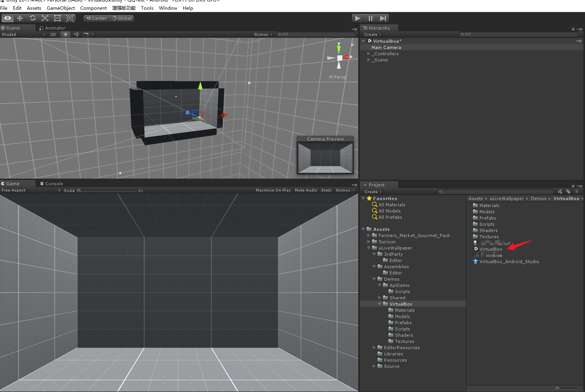Open the Component menu
The width and height of the screenshot is (585, 392).
(93, 8)
